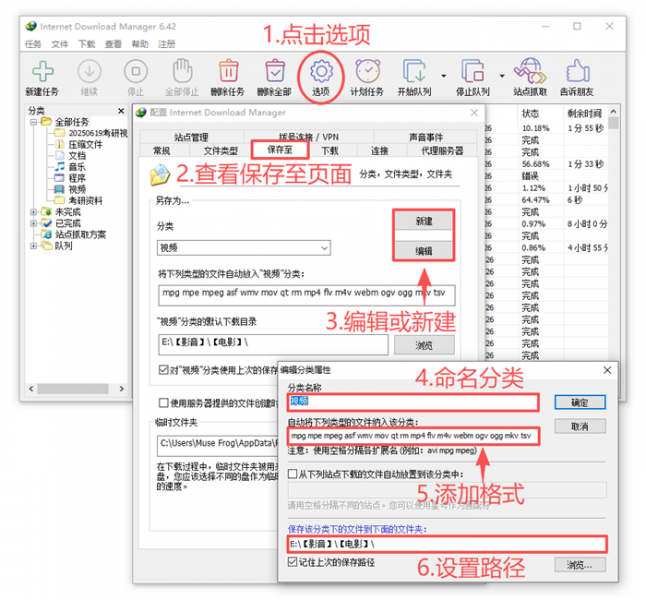Switch to the 代理服务器 tab

pyautogui.click(x=442, y=151)
